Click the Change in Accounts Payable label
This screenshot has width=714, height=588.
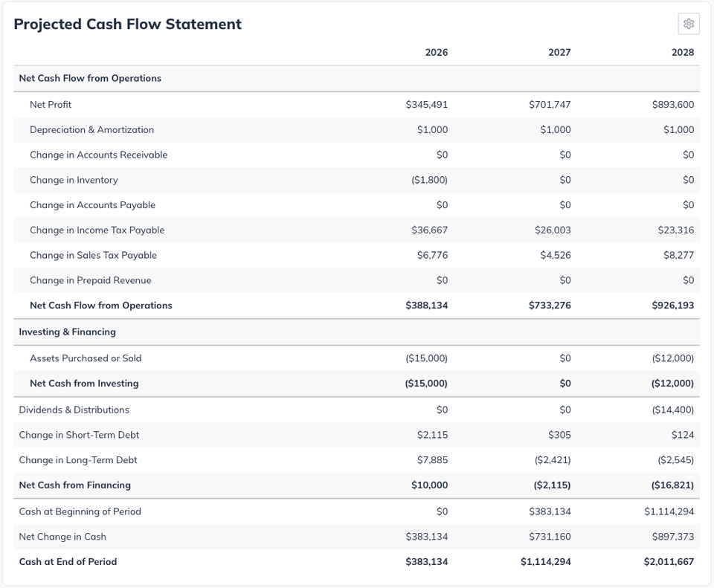coord(92,205)
